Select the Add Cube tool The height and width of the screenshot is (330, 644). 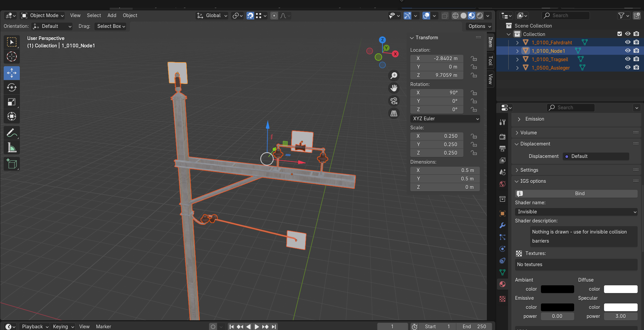coord(12,164)
